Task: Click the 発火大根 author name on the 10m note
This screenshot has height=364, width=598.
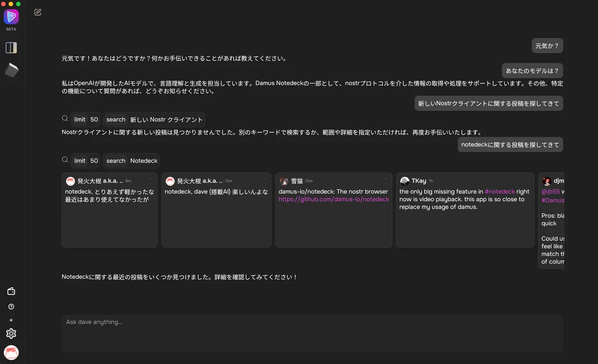Action: 200,181
